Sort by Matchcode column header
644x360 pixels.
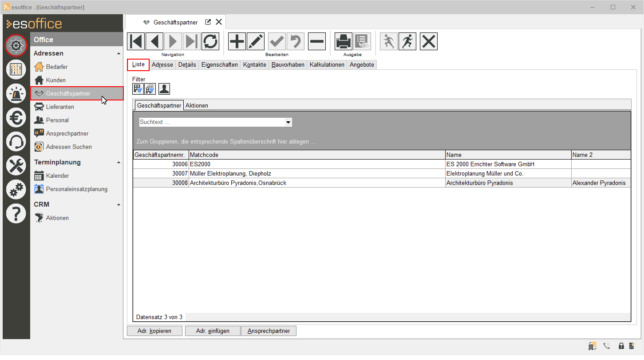pos(316,155)
